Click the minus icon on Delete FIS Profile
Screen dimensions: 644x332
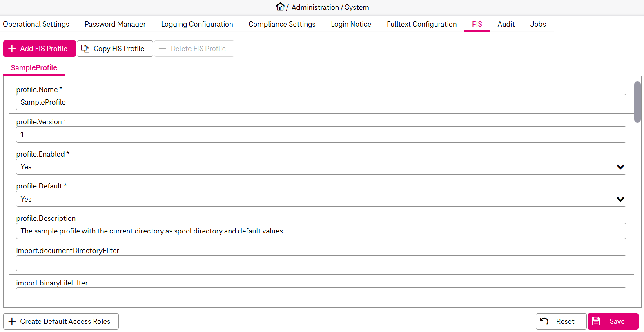point(163,49)
